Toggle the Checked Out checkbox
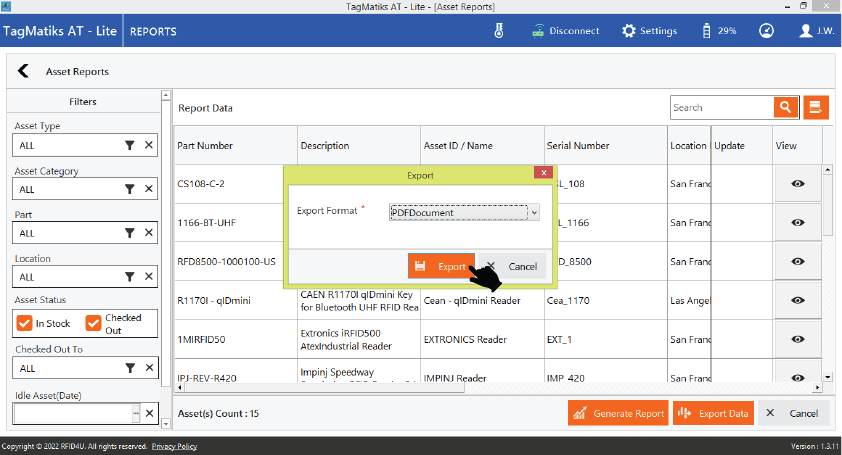 coord(94,324)
